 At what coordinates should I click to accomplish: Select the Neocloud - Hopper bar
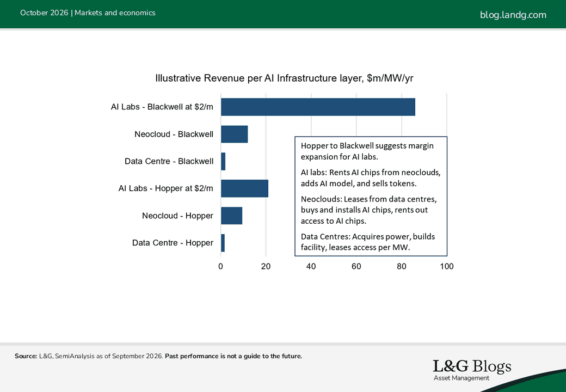(x=231, y=216)
